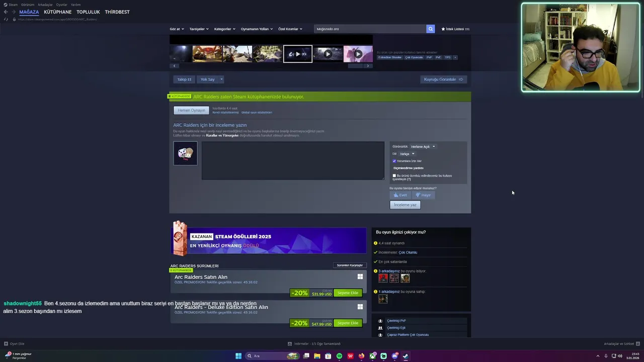Open Firefox from the taskbar
Image resolution: width=644 pixels, height=362 pixels.
361,356
